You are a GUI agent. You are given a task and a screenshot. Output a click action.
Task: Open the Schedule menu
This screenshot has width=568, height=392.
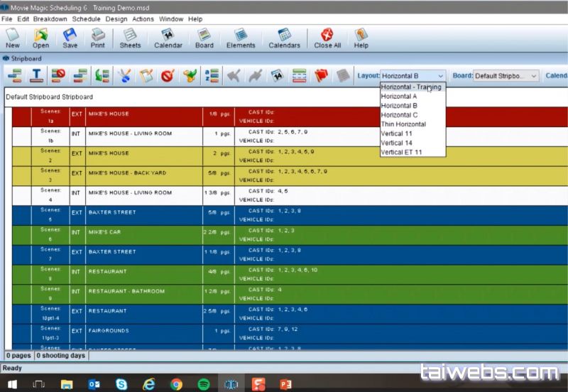pyautogui.click(x=86, y=19)
